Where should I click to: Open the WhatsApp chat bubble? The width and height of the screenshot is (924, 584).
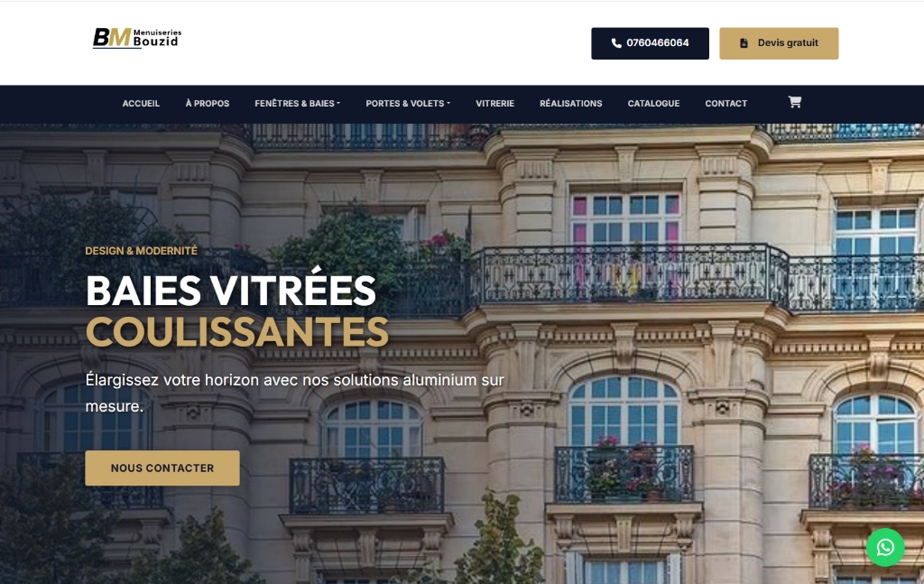pyautogui.click(x=885, y=548)
